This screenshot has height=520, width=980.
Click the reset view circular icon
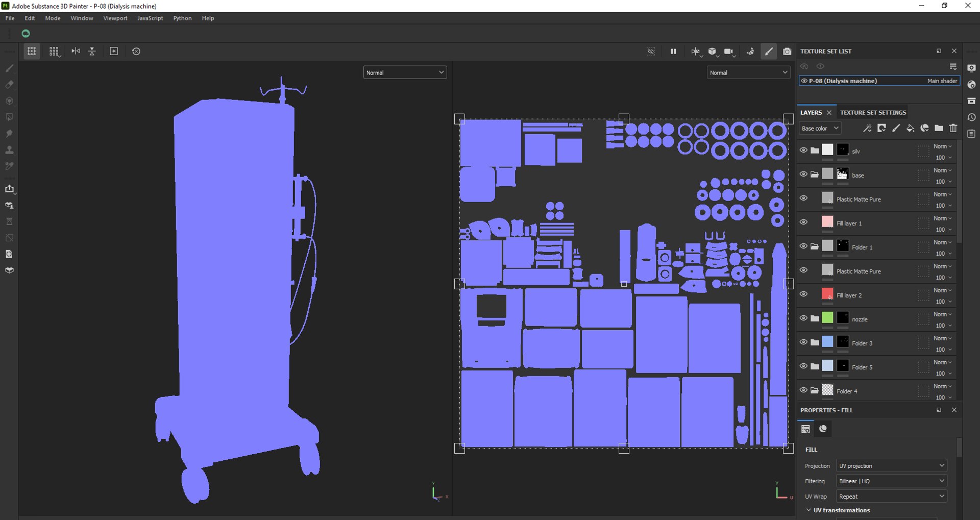(136, 51)
